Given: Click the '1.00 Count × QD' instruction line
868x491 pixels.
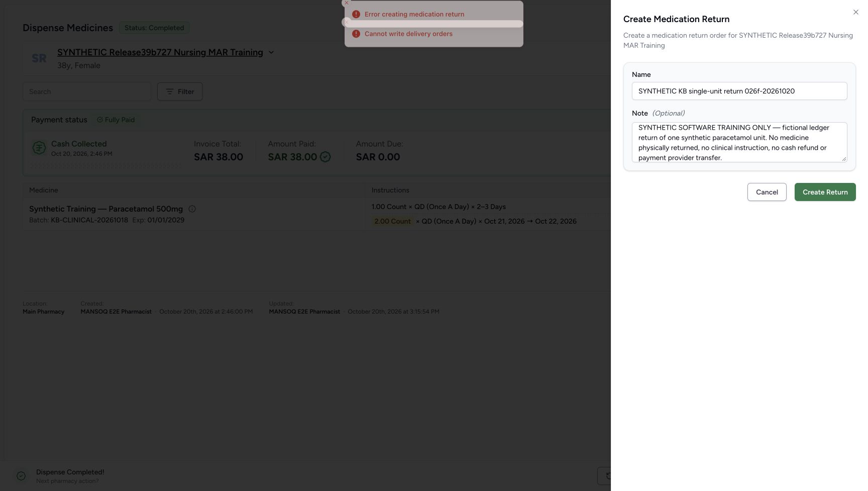Looking at the screenshot, I should point(439,207).
